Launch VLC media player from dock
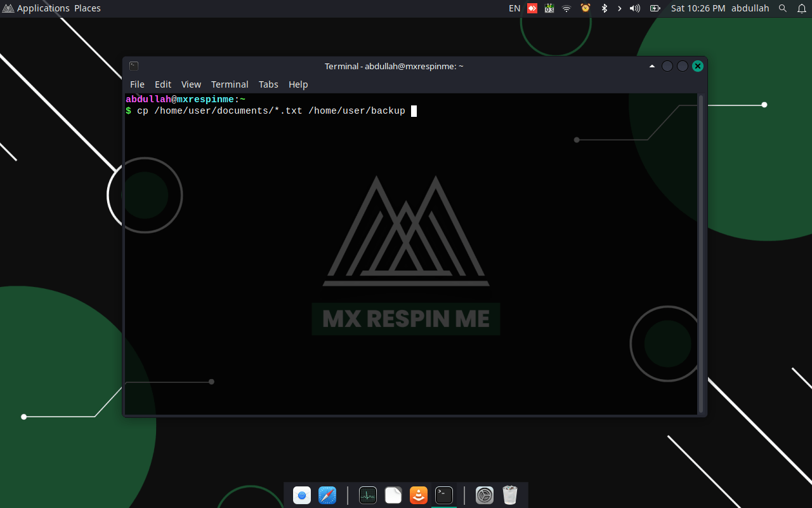812x508 pixels. coord(419,495)
